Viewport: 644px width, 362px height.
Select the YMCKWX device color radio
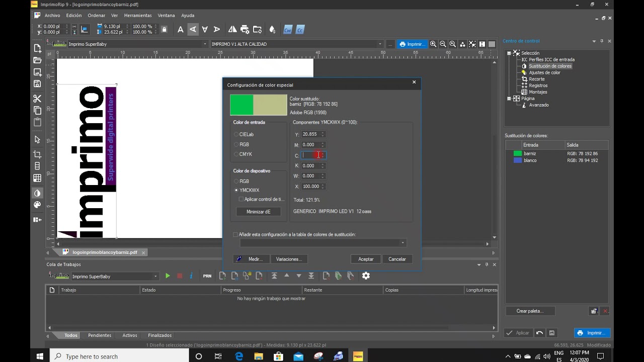(x=236, y=190)
